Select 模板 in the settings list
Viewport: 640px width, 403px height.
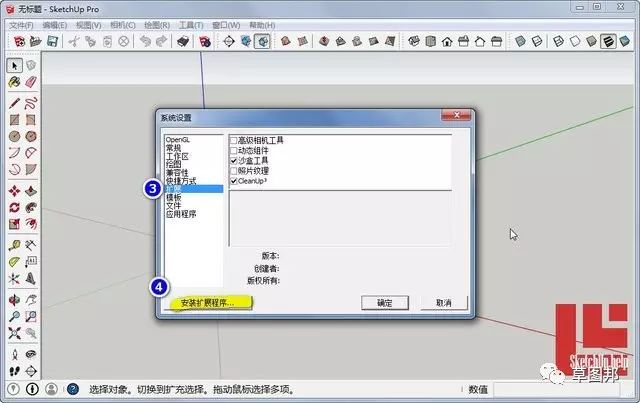pos(173,197)
